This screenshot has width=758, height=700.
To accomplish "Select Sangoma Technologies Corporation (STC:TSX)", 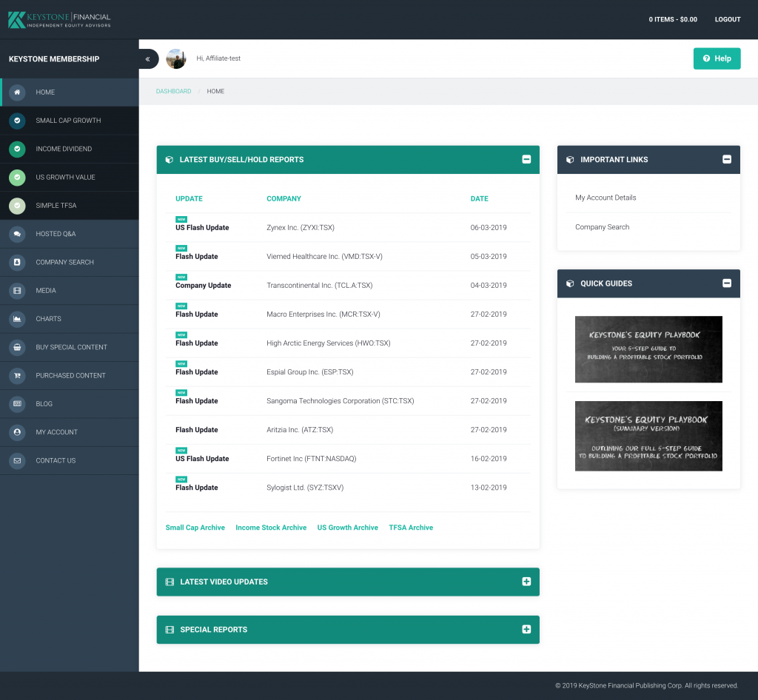I will click(341, 401).
